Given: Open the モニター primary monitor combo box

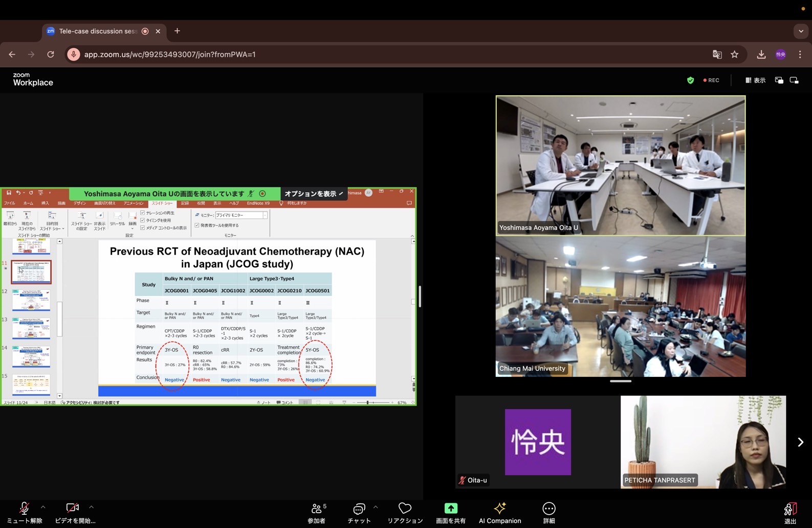Looking at the screenshot, I should 241,215.
